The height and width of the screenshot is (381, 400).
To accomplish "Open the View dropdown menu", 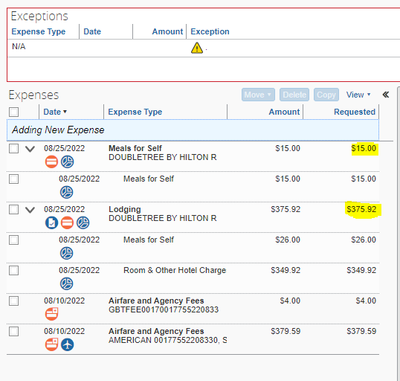I will [x=358, y=95].
